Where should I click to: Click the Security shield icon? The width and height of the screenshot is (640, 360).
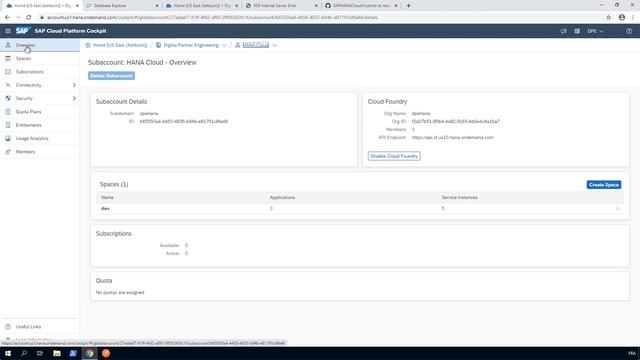click(8, 98)
